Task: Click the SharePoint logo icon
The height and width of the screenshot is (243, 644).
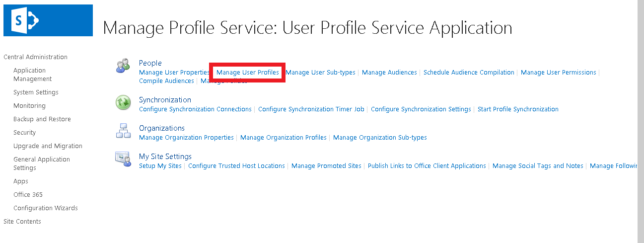Action: (48, 20)
